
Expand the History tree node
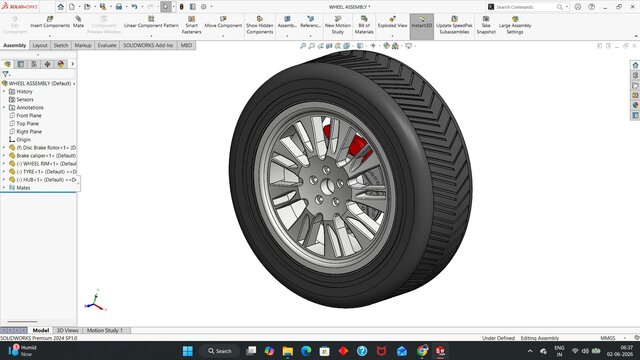[4, 91]
